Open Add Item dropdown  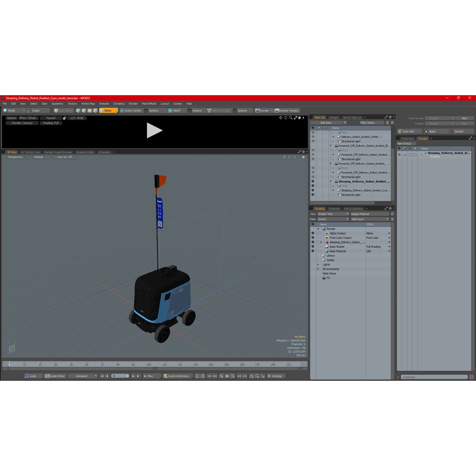[329, 123]
